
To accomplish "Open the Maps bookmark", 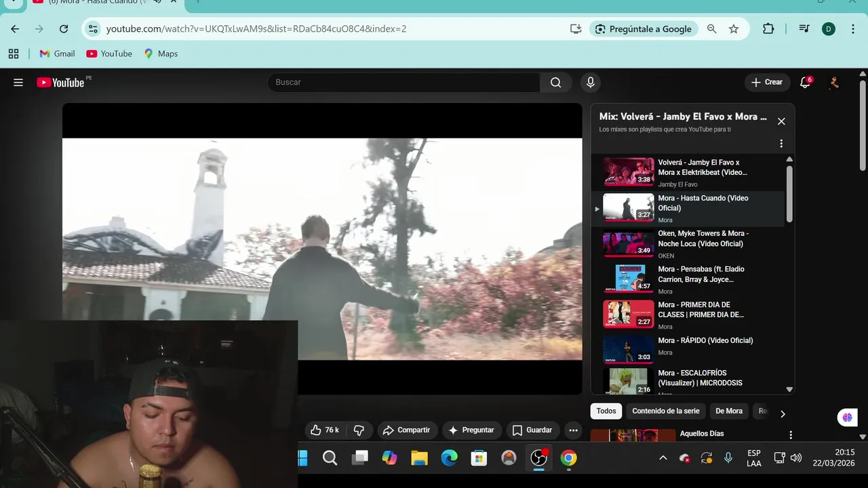I will 161,54.
